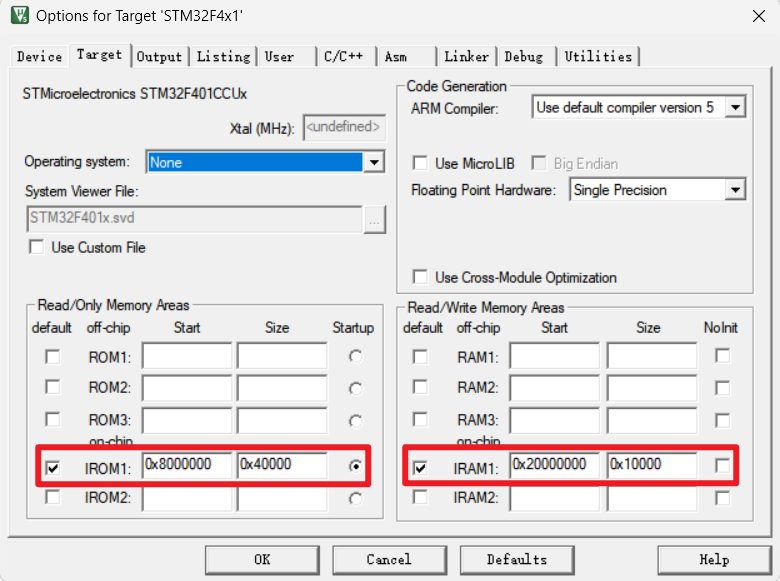Open Help for target options
The image size is (780, 581).
click(714, 560)
